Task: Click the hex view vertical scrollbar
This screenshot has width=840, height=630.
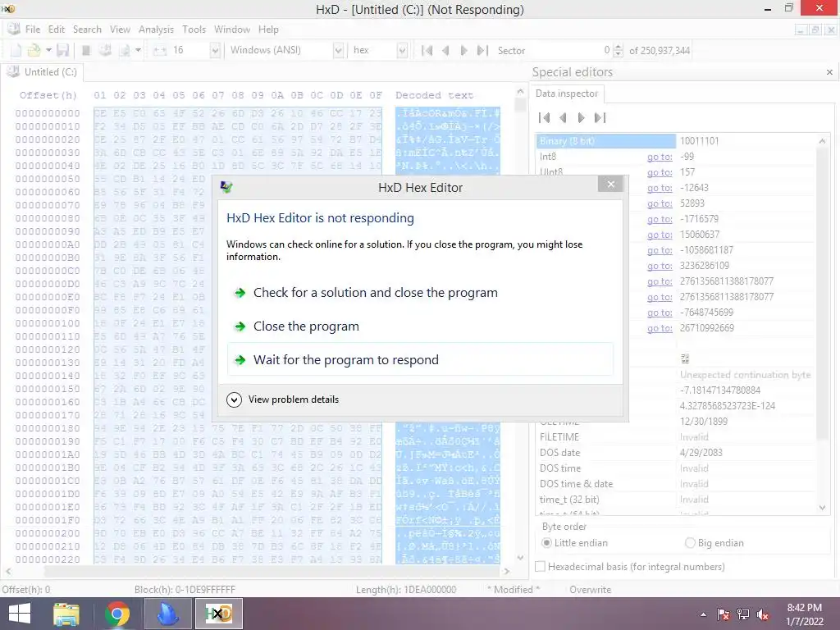Action: (520, 325)
